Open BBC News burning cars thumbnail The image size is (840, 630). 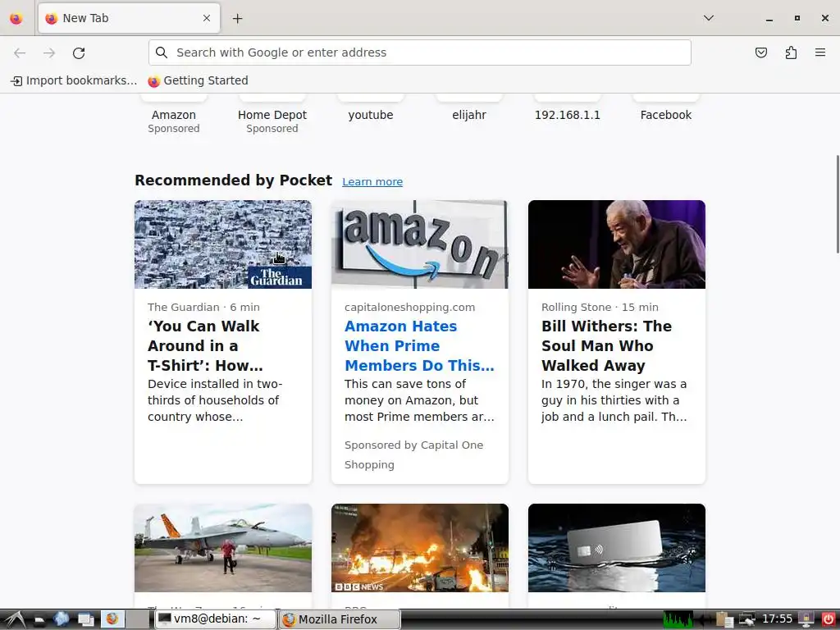(420, 547)
